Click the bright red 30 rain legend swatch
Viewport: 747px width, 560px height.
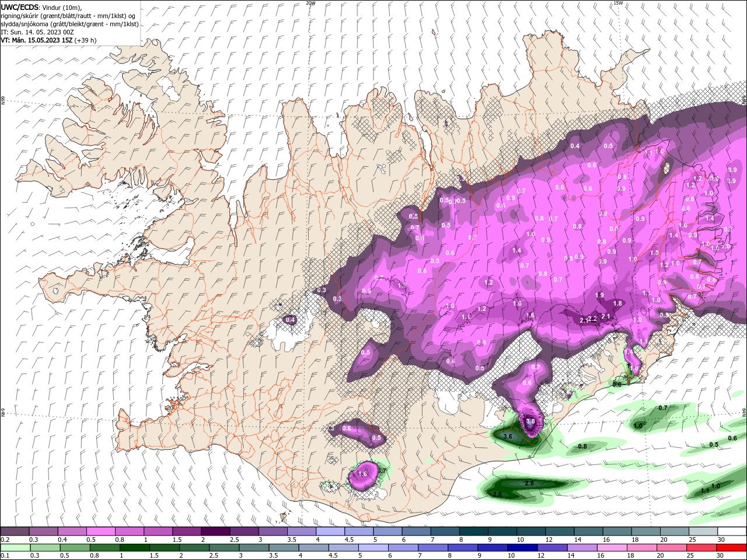click(x=731, y=548)
